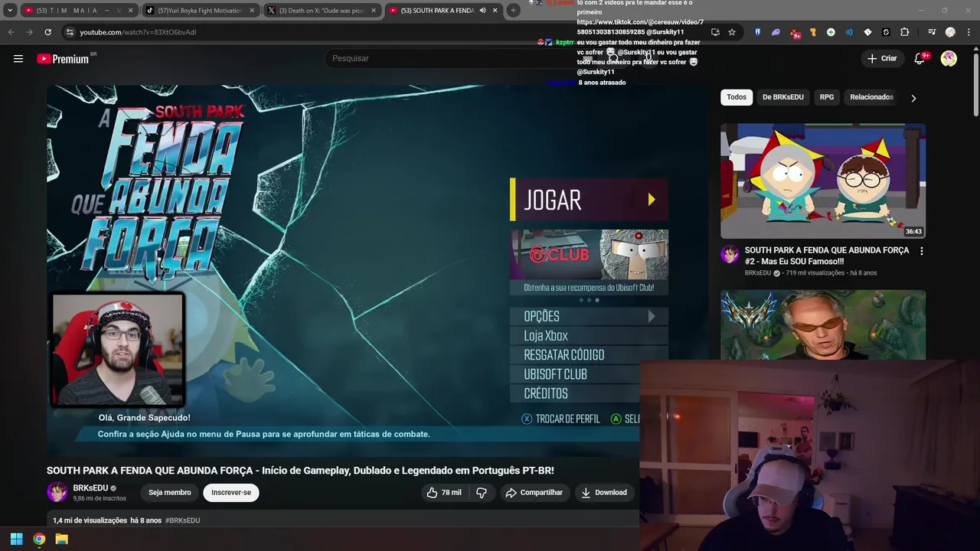Open a new browser tab
The height and width of the screenshot is (551, 980).
[x=513, y=10]
